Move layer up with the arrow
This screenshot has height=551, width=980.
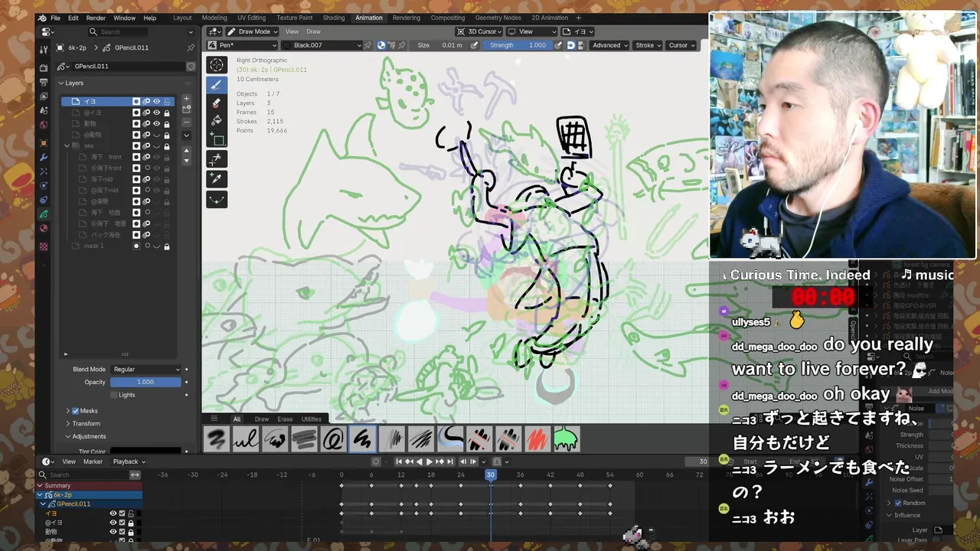[186, 151]
